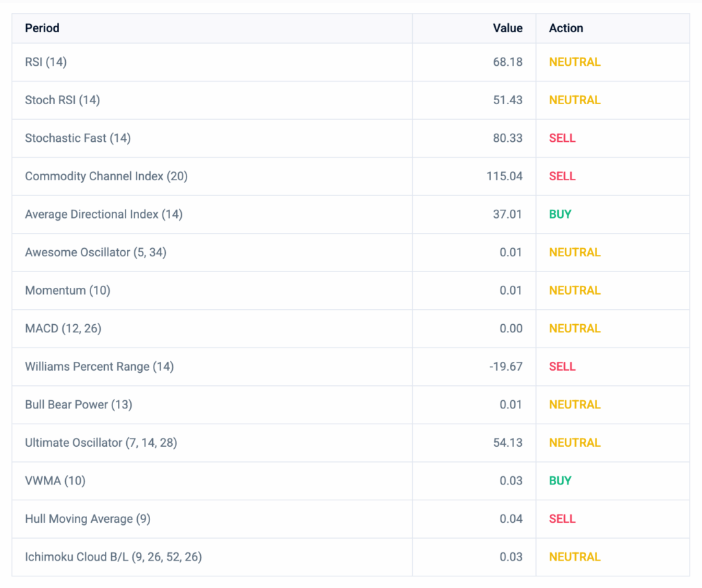Click the 0.03 value in VWMA row
This screenshot has width=702, height=588.
coord(511,480)
